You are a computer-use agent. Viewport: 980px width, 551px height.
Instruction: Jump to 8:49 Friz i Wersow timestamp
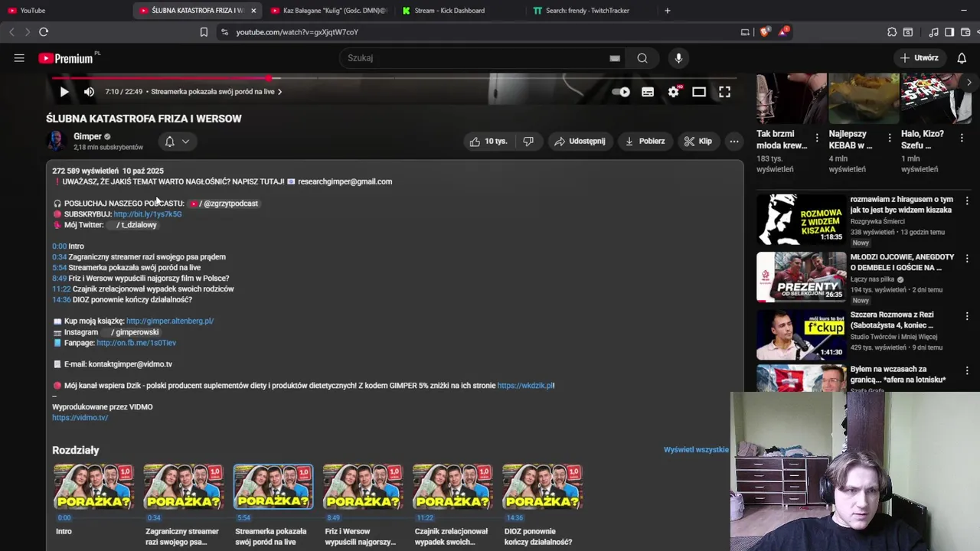[x=59, y=279]
